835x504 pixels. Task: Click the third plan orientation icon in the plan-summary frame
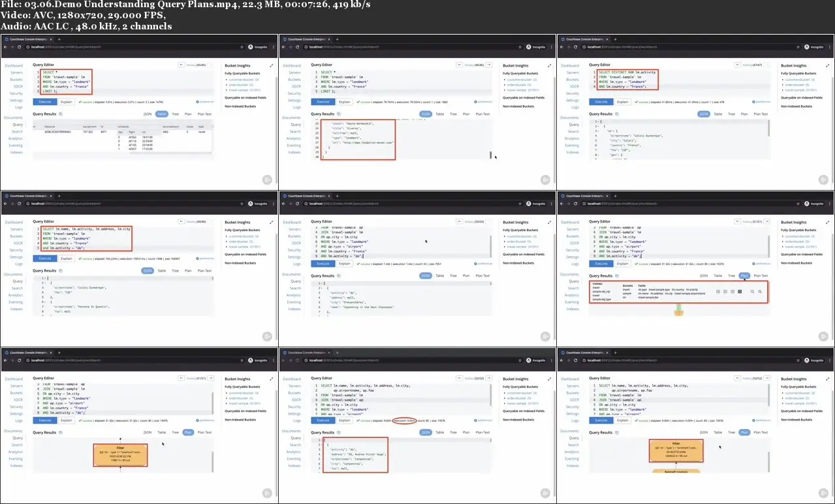click(x=733, y=291)
